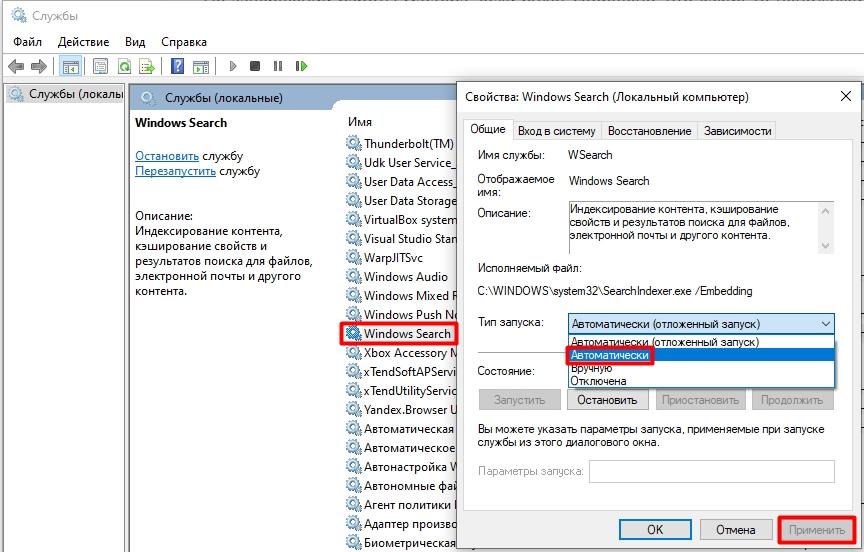Select the Агент политики service row
The width and height of the screenshot is (864, 552).
402,505
